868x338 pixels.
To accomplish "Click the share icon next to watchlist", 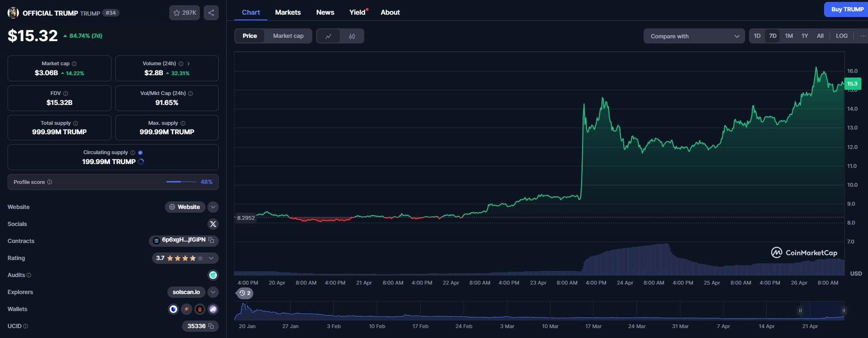I will pos(211,13).
